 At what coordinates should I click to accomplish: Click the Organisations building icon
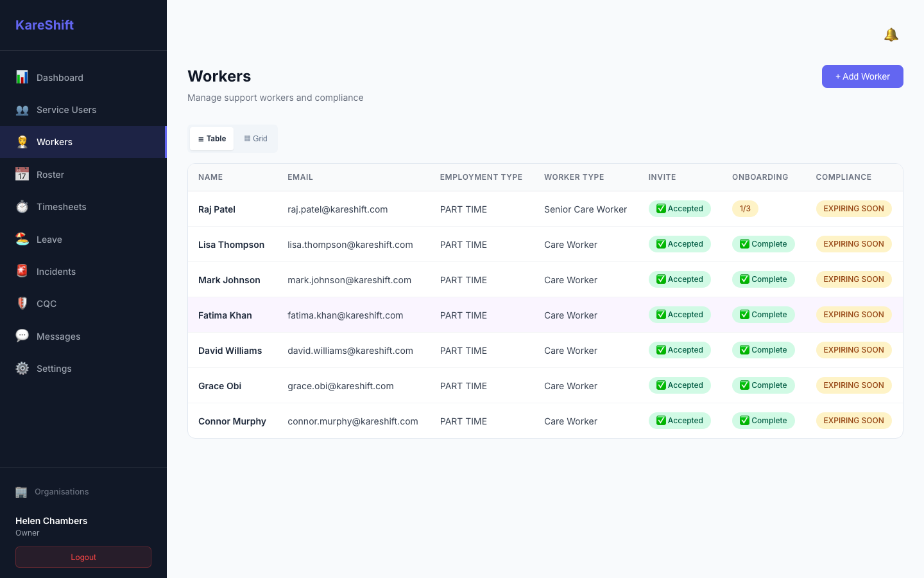pos(21,492)
